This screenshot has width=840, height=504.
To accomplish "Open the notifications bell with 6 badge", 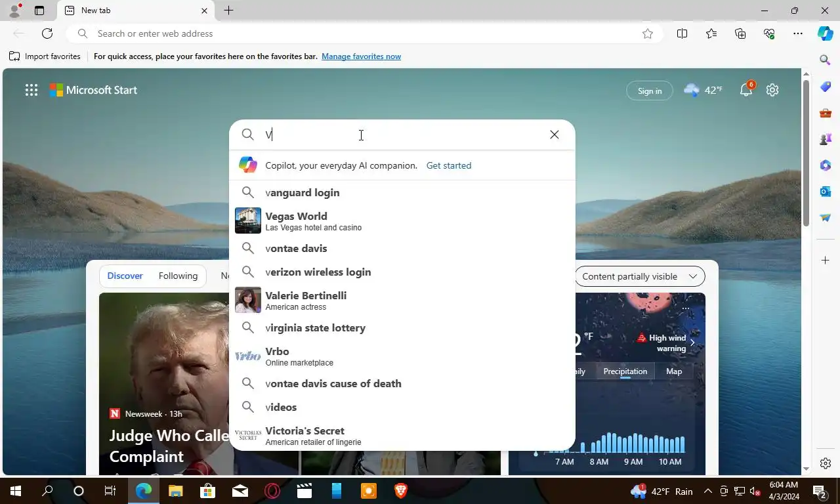I will click(x=746, y=90).
